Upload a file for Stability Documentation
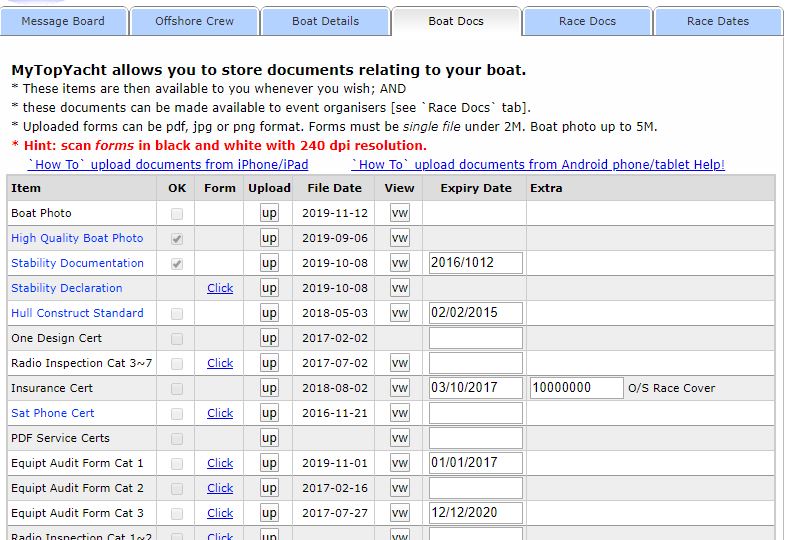This screenshot has width=790, height=540. [x=269, y=263]
